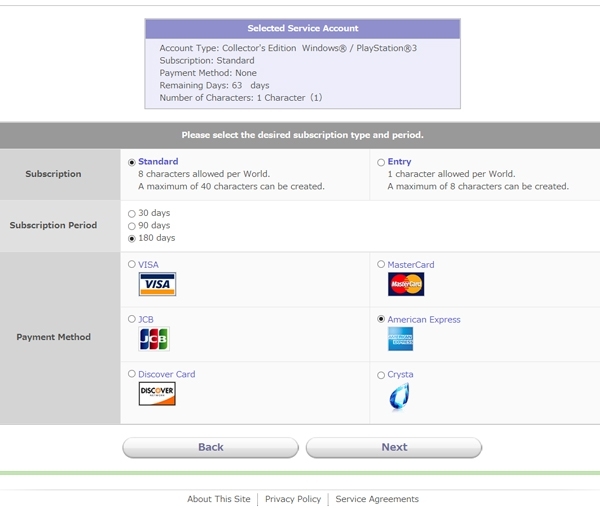Click the Subscription: Standard account info line
The image size is (600, 508).
pos(207,60)
